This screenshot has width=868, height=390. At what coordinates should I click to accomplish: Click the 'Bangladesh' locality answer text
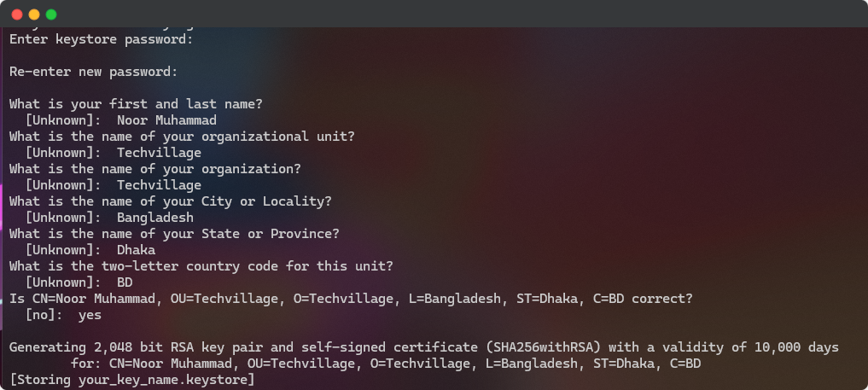(155, 218)
